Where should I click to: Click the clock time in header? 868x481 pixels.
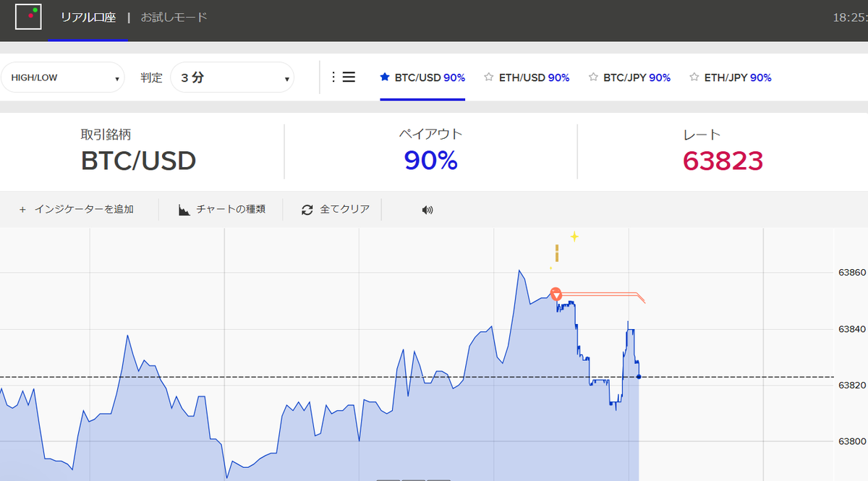click(851, 17)
